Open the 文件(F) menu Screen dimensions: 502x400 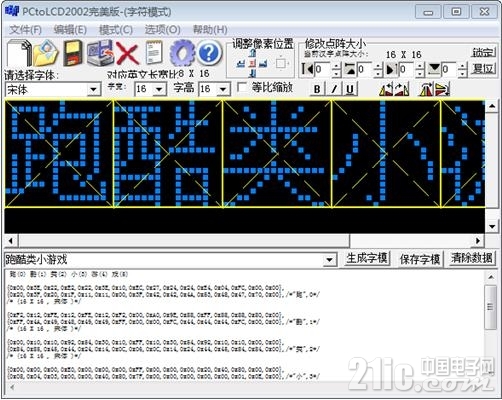click(25, 30)
